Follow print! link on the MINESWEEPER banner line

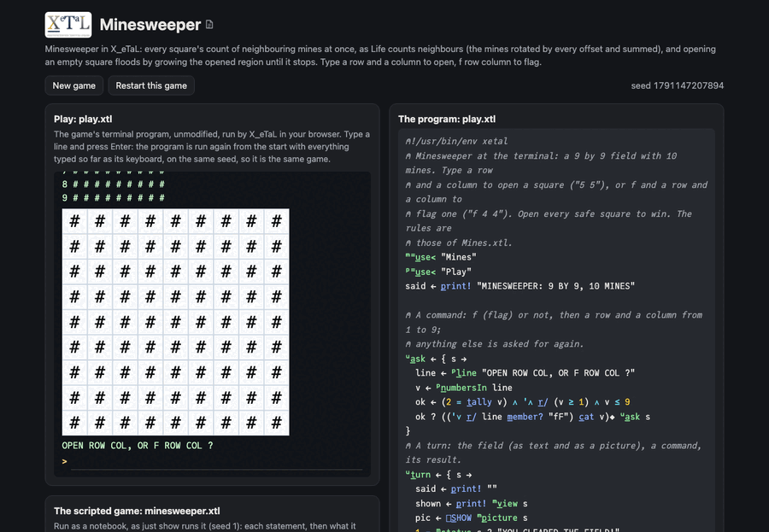pos(455,286)
